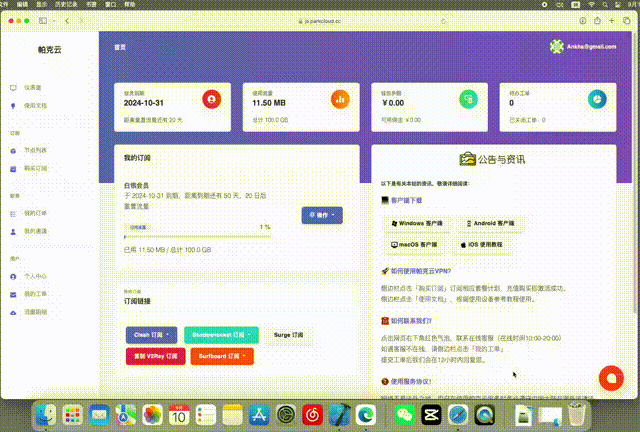The height and width of the screenshot is (432, 640).
Task: Click the blue 待办工单 pie icon
Action: coord(595,99)
